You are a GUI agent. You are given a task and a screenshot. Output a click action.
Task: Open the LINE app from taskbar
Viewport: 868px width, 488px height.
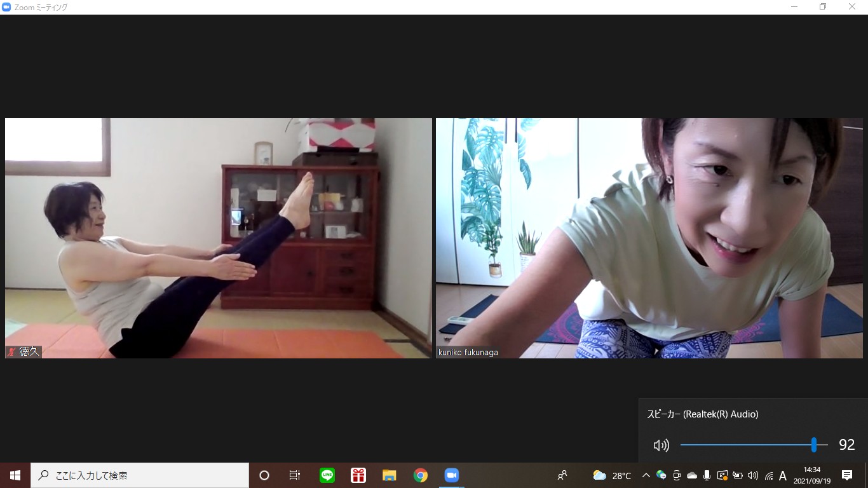pyautogui.click(x=327, y=475)
